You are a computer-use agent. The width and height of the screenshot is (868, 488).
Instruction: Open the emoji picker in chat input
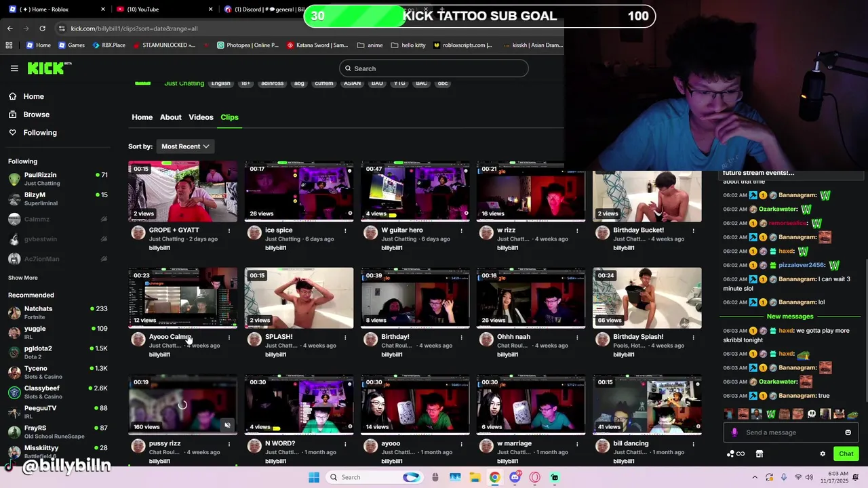point(848,432)
